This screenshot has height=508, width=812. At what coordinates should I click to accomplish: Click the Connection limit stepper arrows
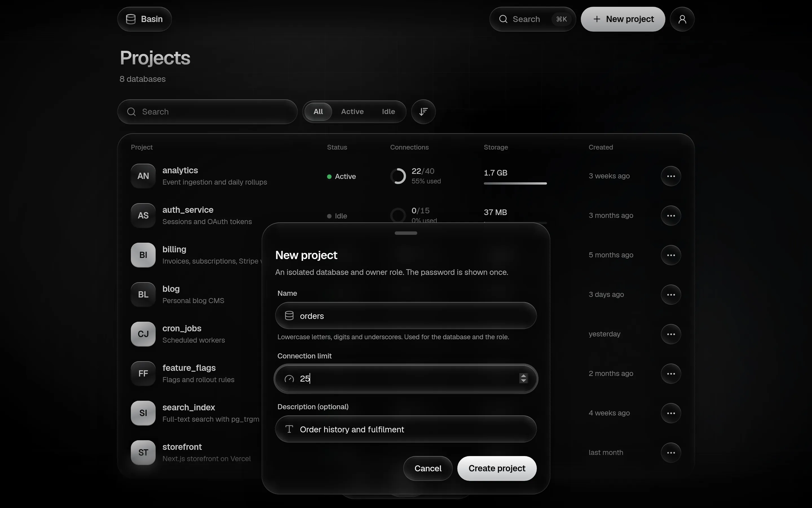pos(523,378)
